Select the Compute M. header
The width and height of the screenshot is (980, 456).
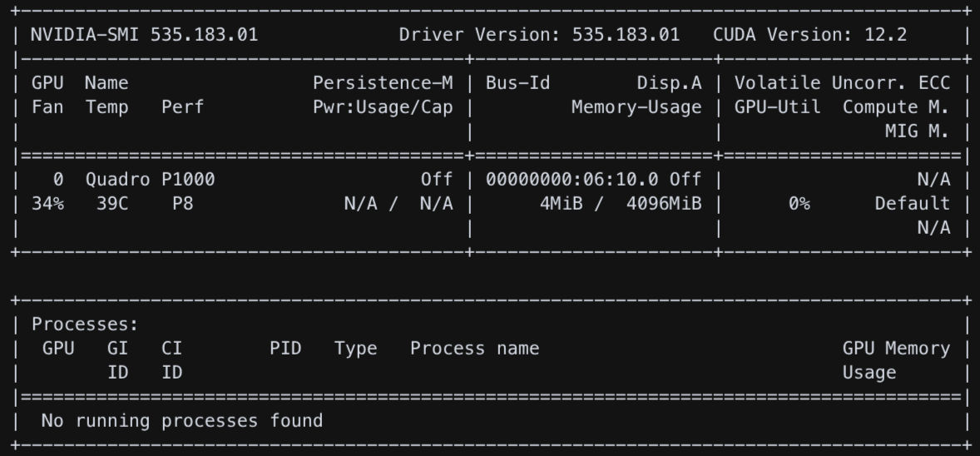[896, 107]
